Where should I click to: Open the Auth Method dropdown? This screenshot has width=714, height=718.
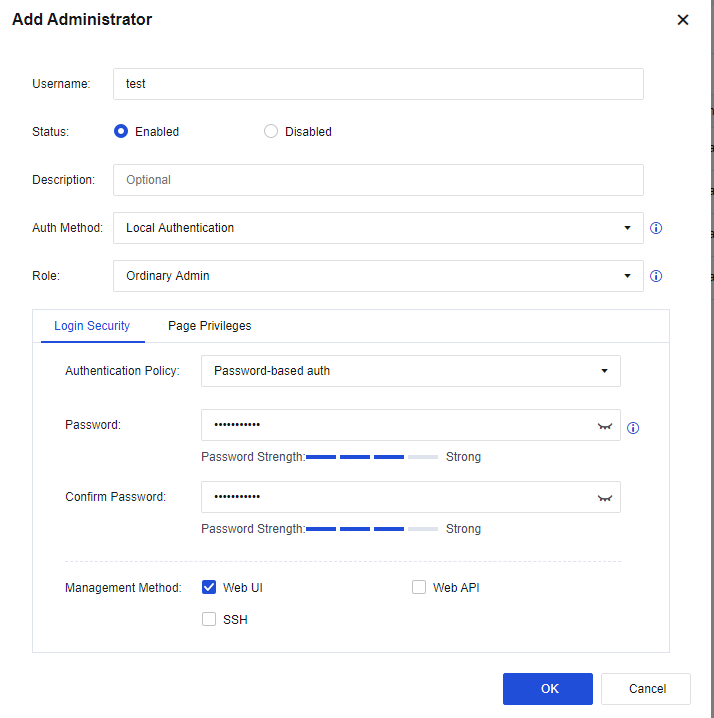(x=378, y=228)
